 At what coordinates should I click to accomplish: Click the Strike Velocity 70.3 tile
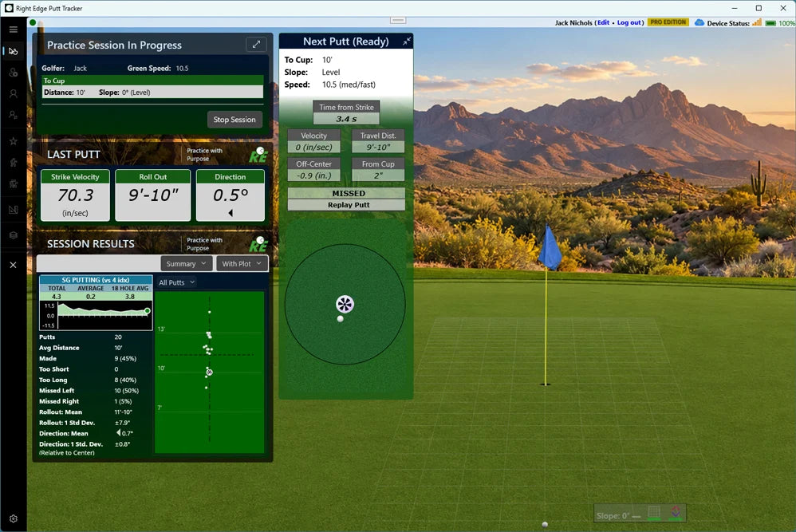(x=75, y=195)
